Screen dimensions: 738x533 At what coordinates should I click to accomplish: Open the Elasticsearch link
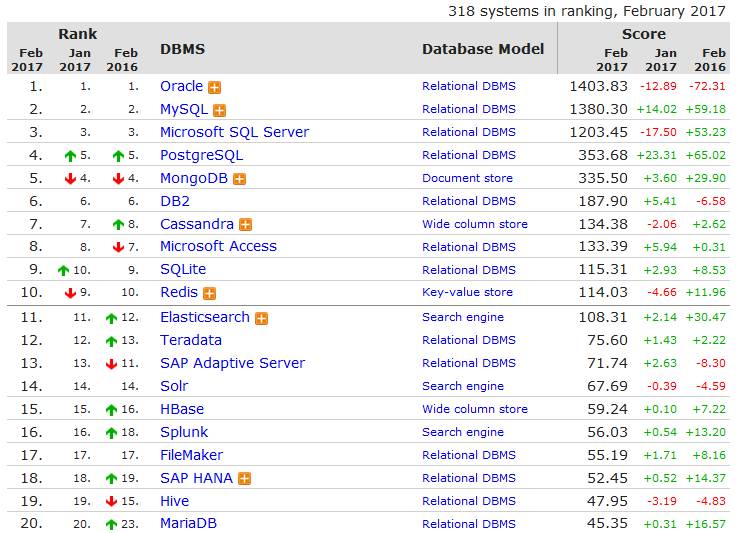205,317
